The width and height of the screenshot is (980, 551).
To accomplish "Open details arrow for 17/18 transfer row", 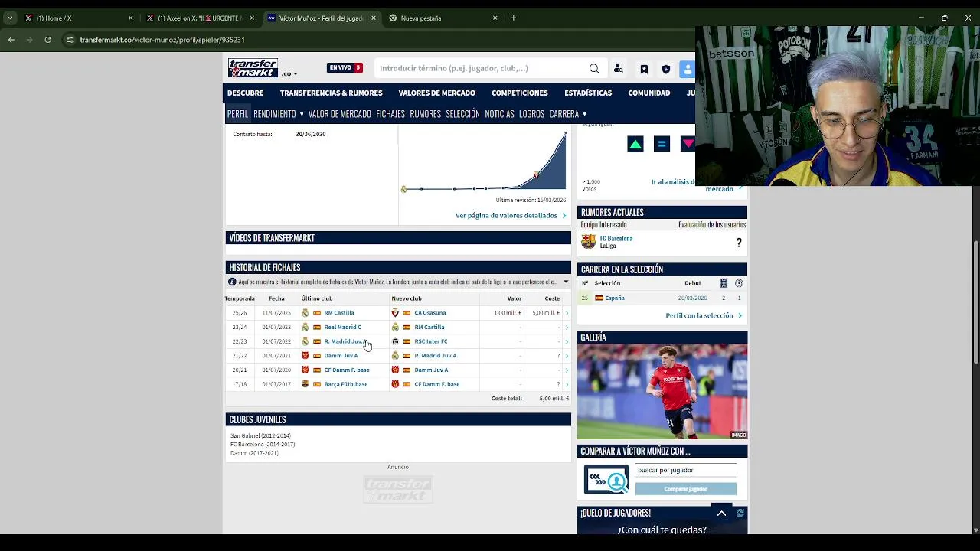I will pyautogui.click(x=567, y=384).
